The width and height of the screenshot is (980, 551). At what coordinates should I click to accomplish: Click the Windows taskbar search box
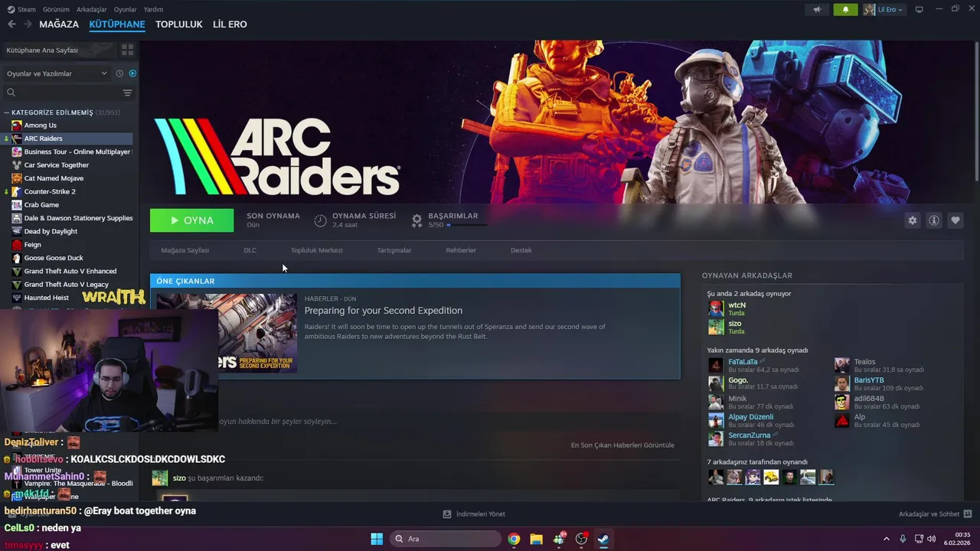[x=446, y=539]
